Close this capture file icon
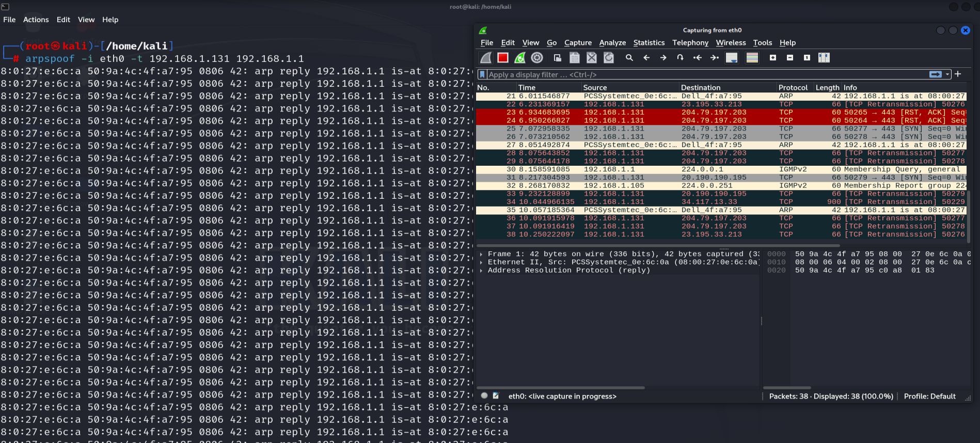 (592, 58)
